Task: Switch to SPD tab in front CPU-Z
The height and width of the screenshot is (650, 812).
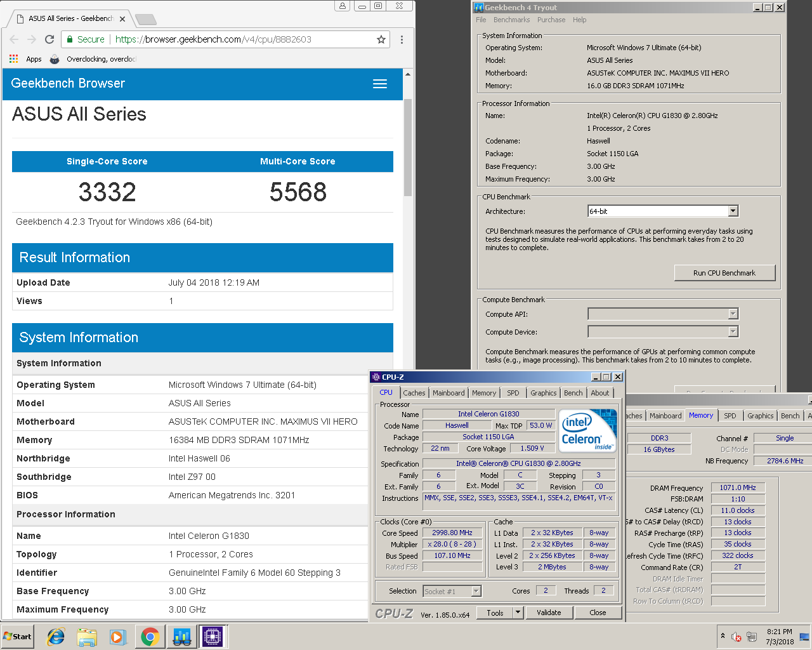Action: point(513,393)
